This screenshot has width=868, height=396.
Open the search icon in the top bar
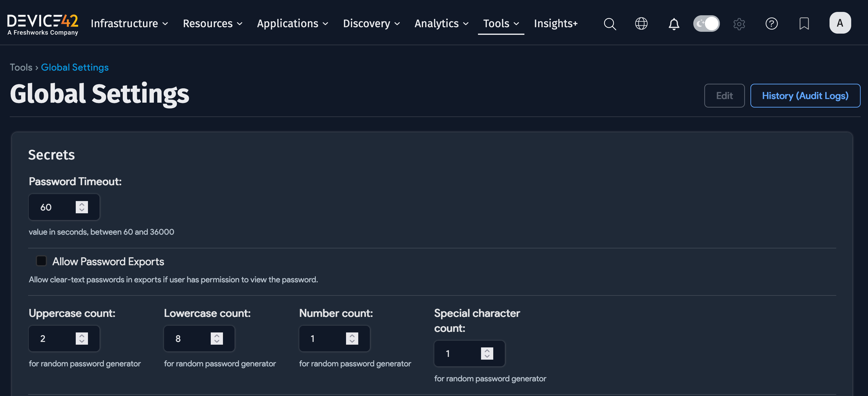(x=610, y=24)
